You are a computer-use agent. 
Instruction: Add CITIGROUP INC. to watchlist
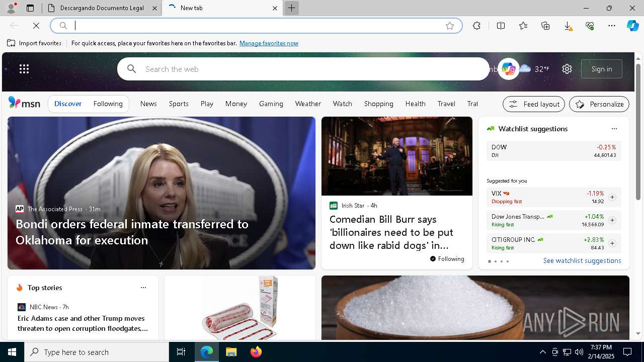(612, 243)
